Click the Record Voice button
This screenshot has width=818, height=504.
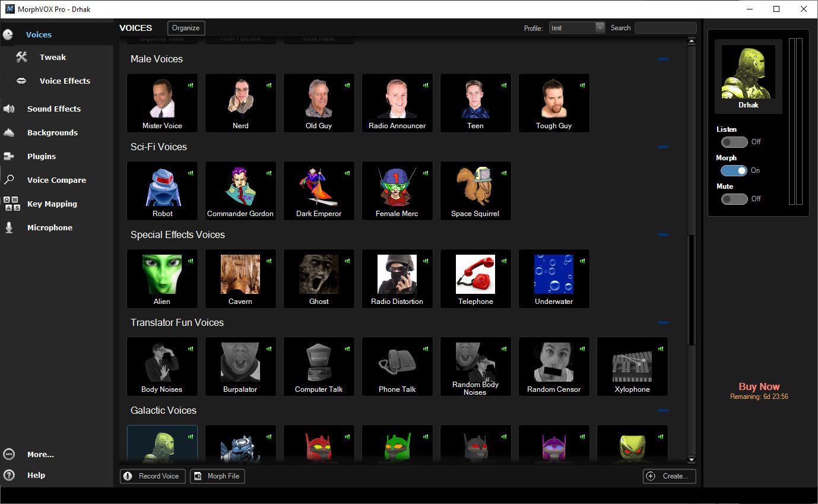tap(153, 476)
